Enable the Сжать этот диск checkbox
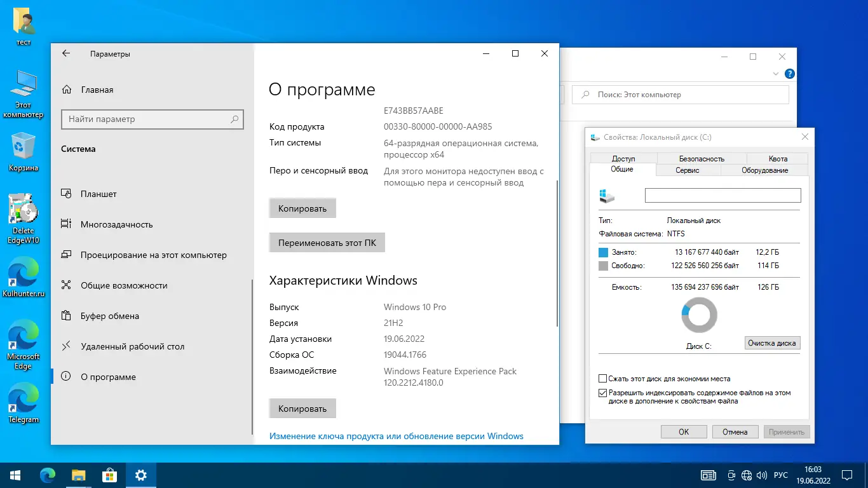The image size is (868, 488). pyautogui.click(x=602, y=378)
